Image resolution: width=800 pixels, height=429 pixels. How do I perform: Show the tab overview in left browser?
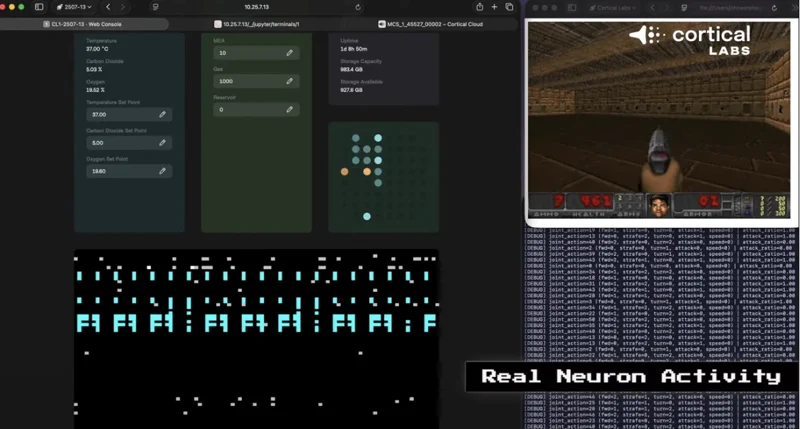[509, 7]
